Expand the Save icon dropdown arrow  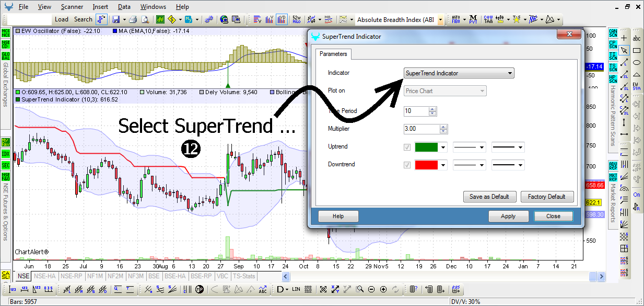(124, 19)
